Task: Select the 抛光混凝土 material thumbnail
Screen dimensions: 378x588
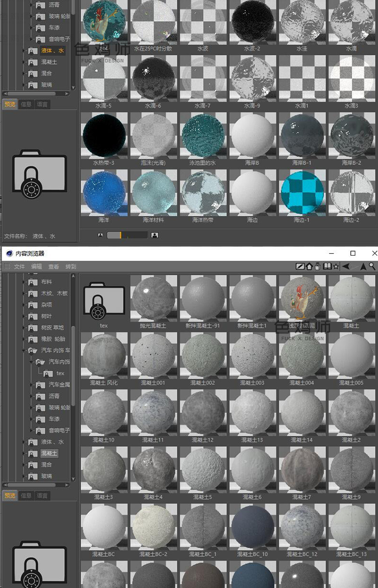Action: coord(153,299)
